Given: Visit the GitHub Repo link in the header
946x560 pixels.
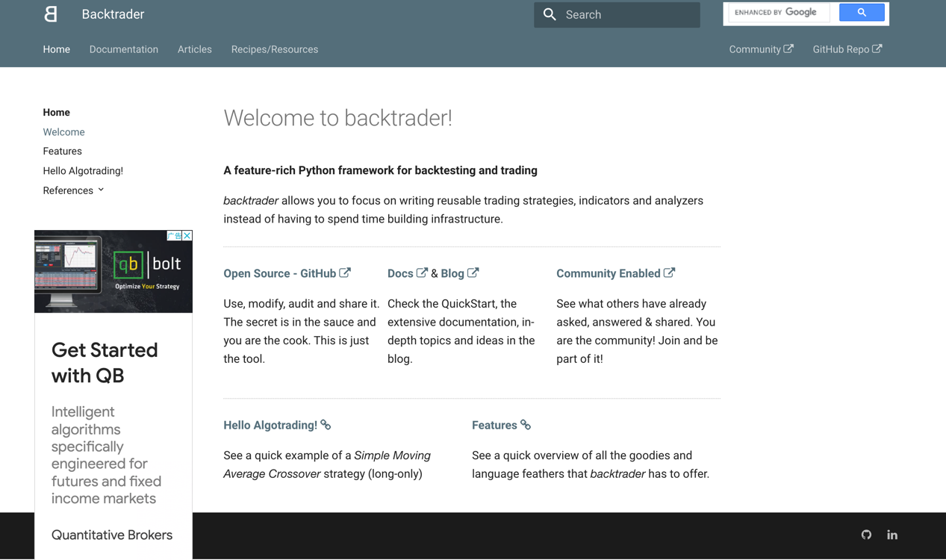Looking at the screenshot, I should [x=847, y=49].
